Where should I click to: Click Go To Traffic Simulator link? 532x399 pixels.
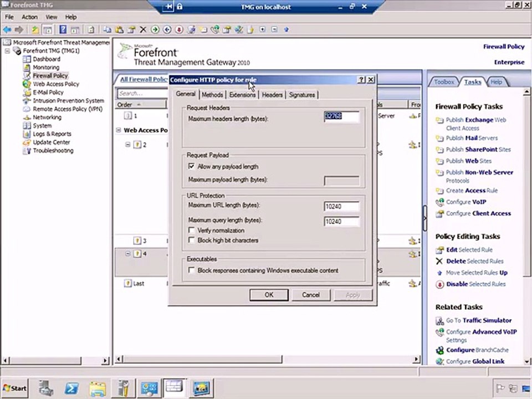(x=479, y=320)
